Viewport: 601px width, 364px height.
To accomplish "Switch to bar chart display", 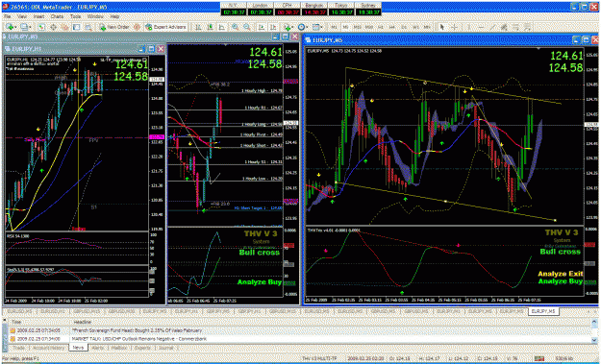I will coord(198,27).
